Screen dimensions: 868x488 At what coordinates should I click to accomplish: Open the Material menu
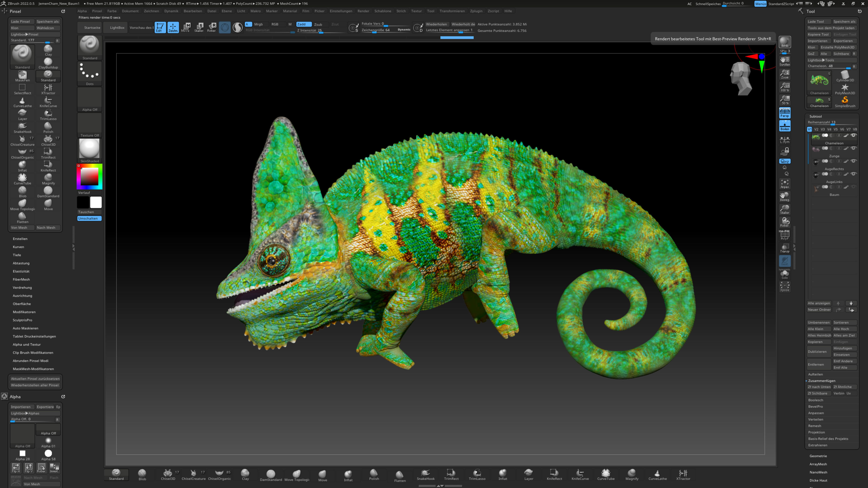290,11
